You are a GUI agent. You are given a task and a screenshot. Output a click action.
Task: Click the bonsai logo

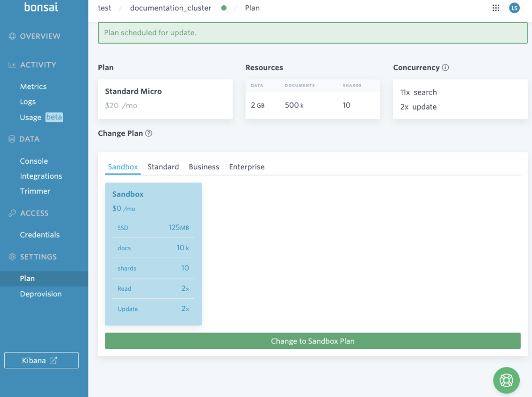coord(41,7)
